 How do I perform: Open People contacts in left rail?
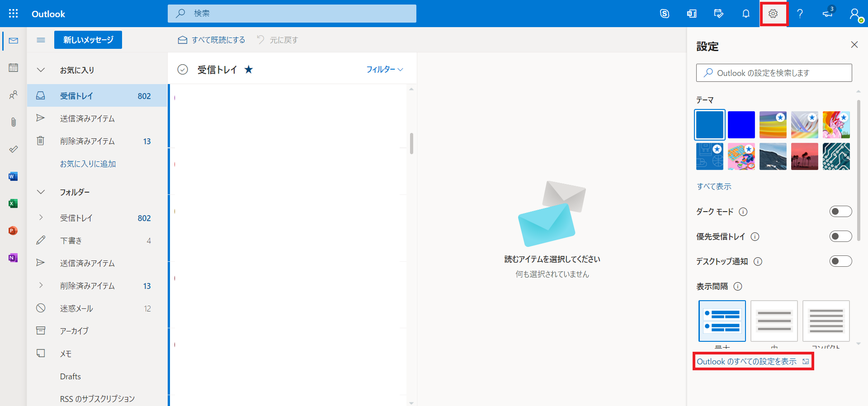coord(14,95)
